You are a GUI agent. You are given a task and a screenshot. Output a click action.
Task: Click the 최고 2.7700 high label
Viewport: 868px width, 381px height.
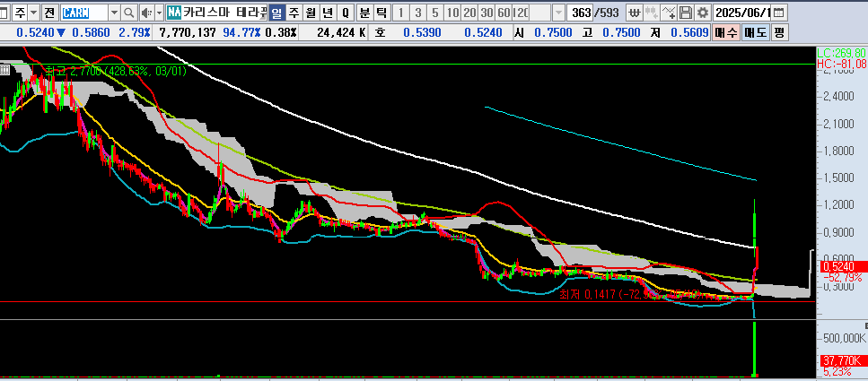[x=116, y=71]
